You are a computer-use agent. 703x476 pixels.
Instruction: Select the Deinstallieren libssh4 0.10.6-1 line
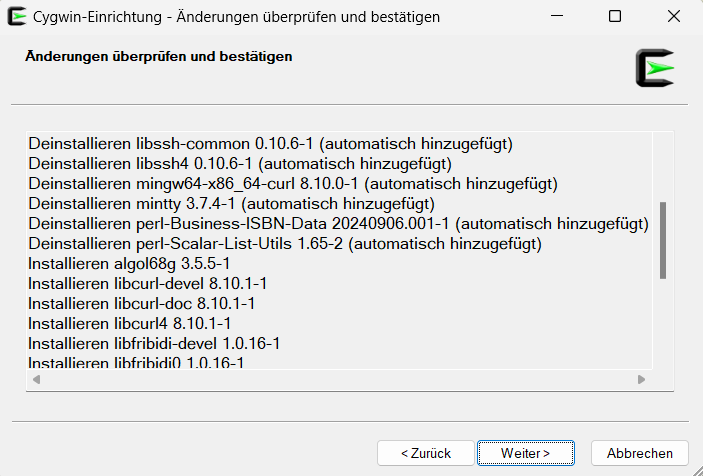(240, 164)
